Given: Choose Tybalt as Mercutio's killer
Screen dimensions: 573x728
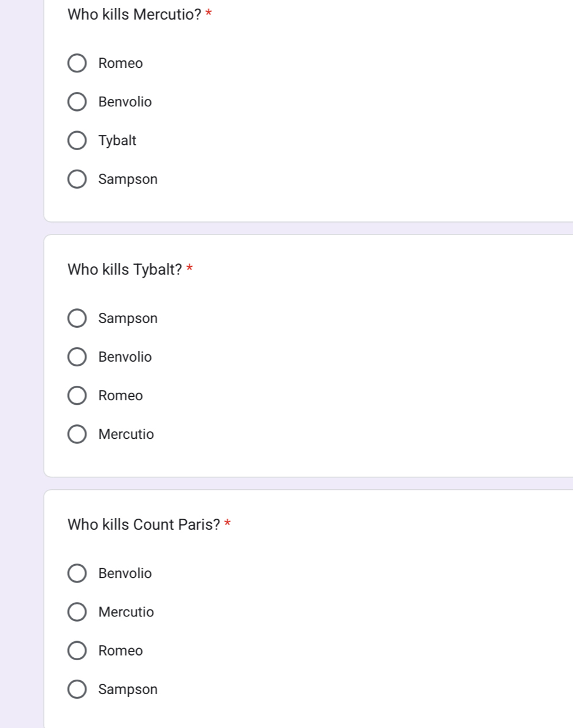Looking at the screenshot, I should pos(77,140).
